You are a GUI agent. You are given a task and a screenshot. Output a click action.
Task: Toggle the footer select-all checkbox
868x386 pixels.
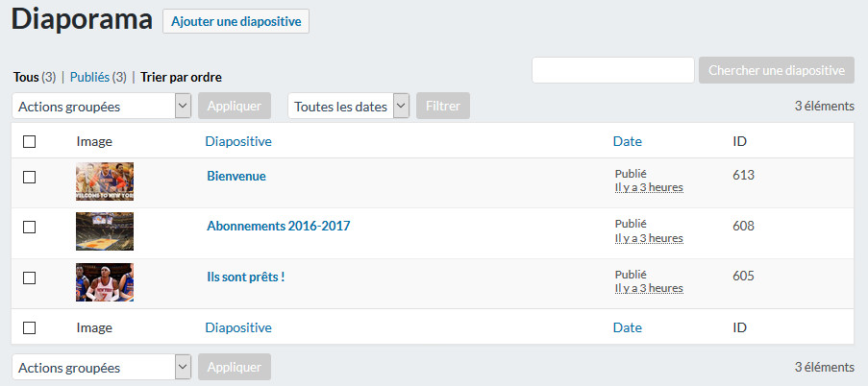30,328
